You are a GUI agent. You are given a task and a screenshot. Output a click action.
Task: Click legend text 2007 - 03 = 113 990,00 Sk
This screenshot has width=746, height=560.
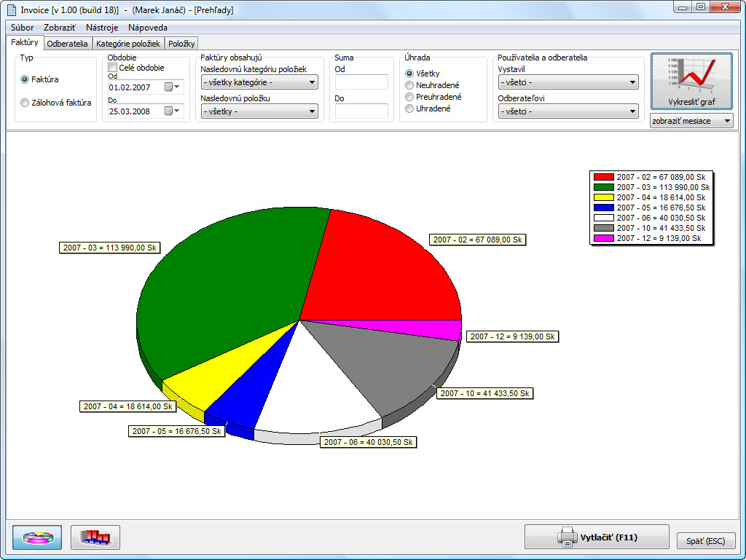coord(663,187)
